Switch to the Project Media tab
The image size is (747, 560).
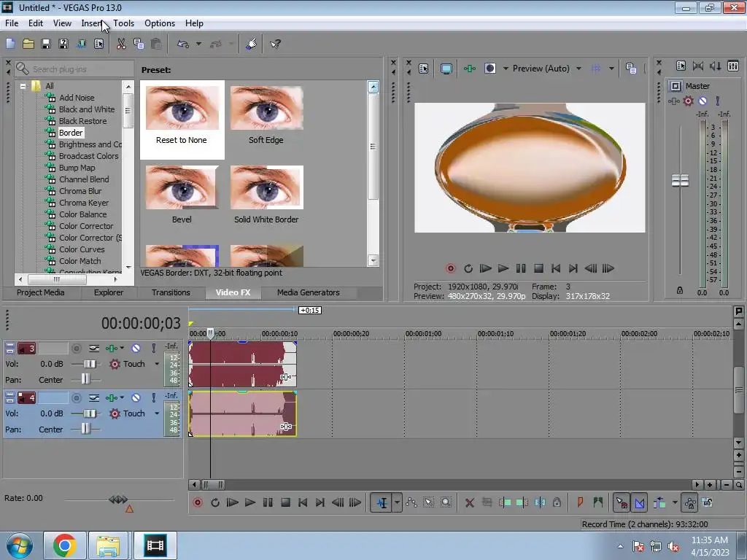(41, 292)
